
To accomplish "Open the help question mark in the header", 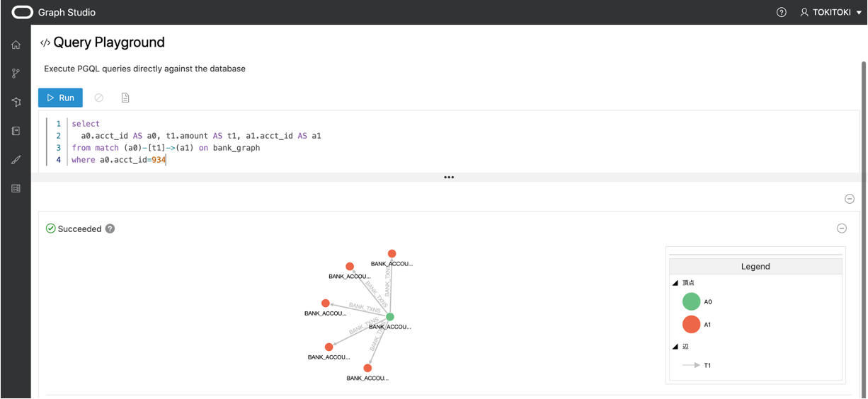I will point(782,12).
